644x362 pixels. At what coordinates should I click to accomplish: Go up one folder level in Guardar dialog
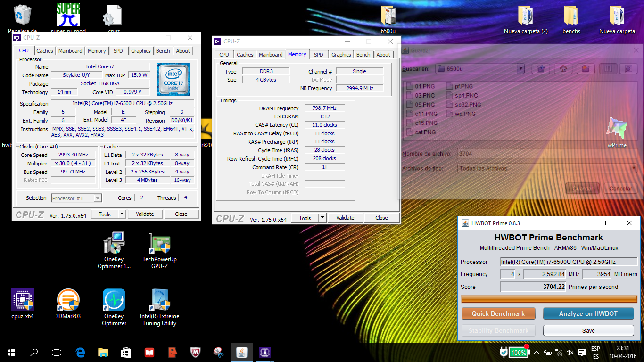(x=541, y=69)
